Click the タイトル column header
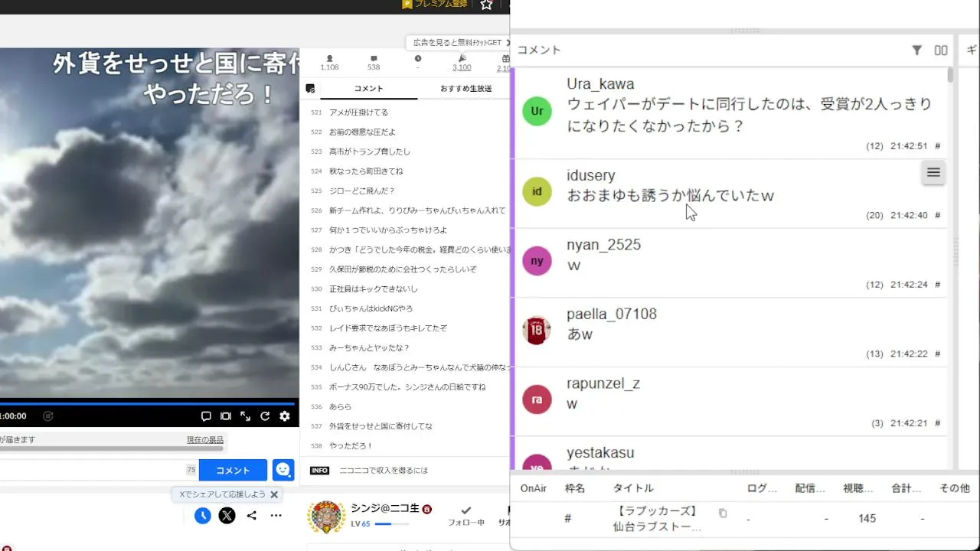980x551 pixels. click(x=633, y=488)
